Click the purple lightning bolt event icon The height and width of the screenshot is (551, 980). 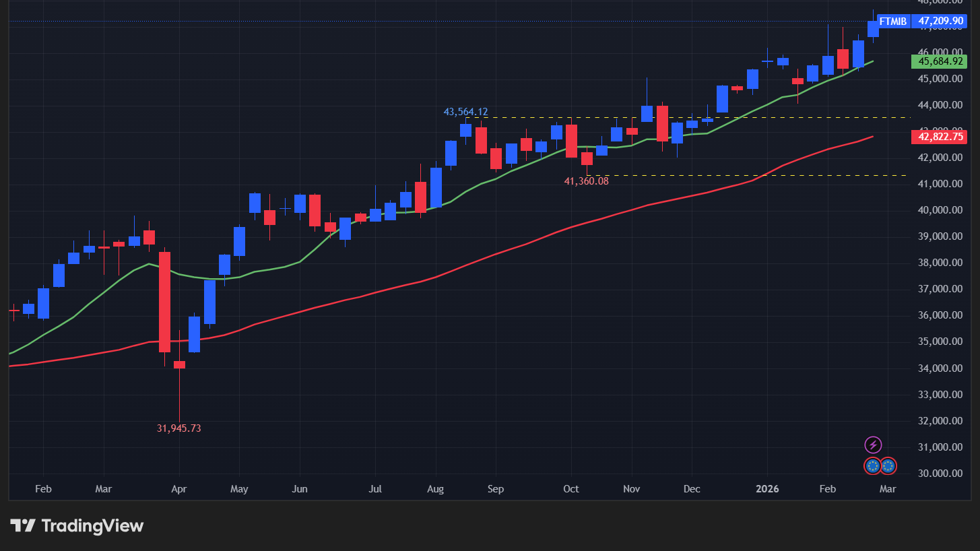[873, 445]
